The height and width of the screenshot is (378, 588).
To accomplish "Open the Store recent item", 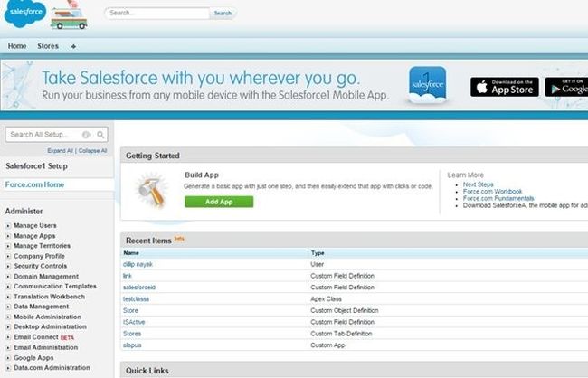I will (x=130, y=311).
